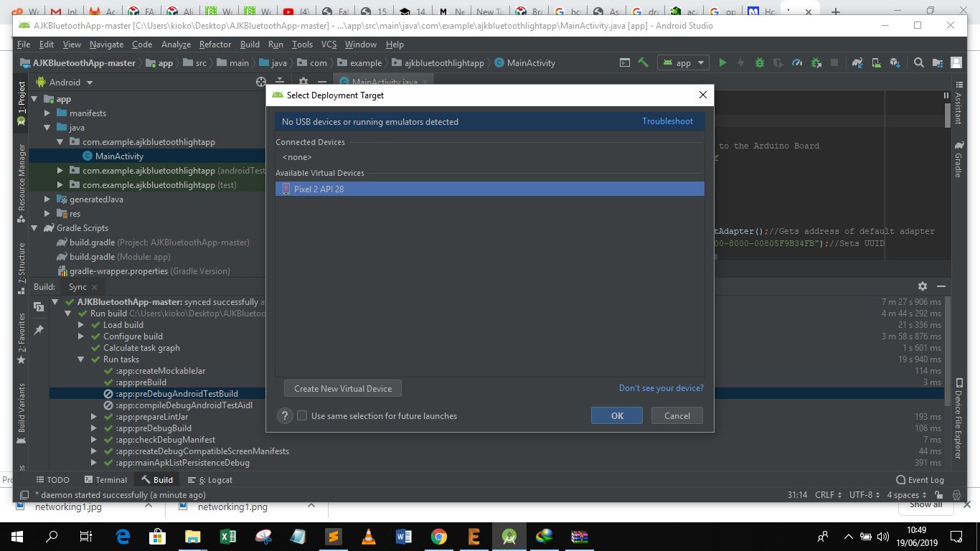Open the app run configuration dropdown

pos(683,62)
